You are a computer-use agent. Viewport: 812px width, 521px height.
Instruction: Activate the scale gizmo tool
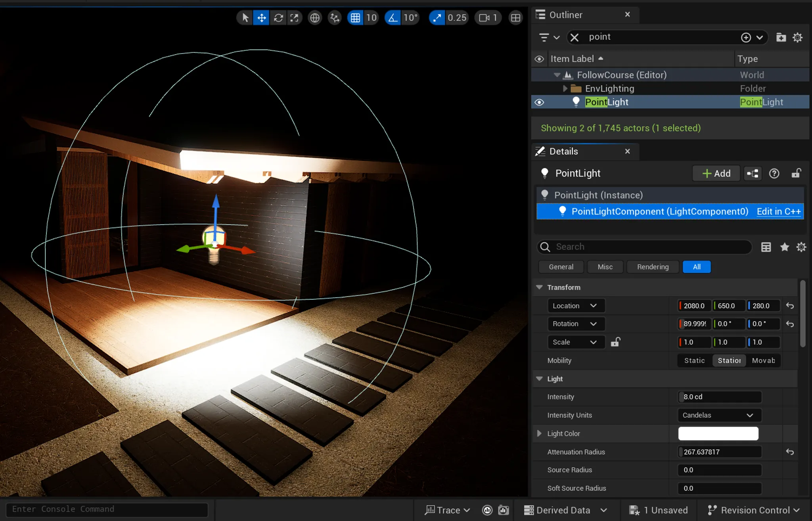294,18
